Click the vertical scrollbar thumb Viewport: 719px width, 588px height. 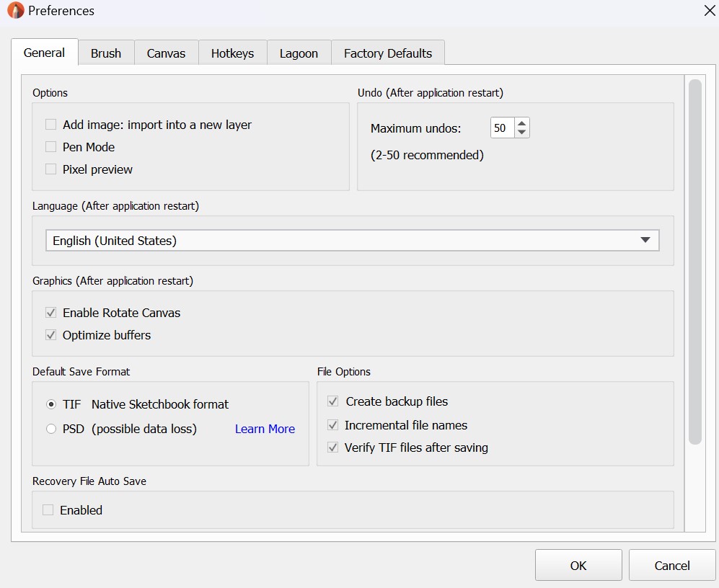click(x=695, y=262)
